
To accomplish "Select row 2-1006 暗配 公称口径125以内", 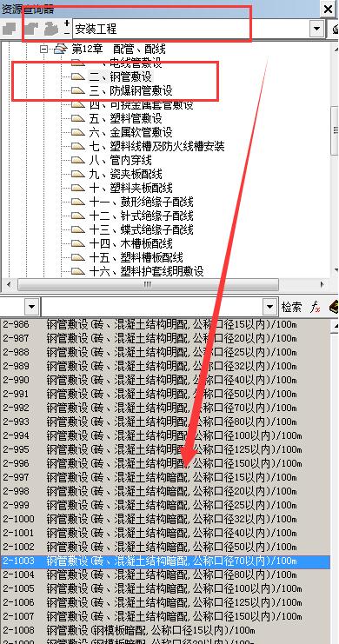I will pyautogui.click(x=165, y=602).
